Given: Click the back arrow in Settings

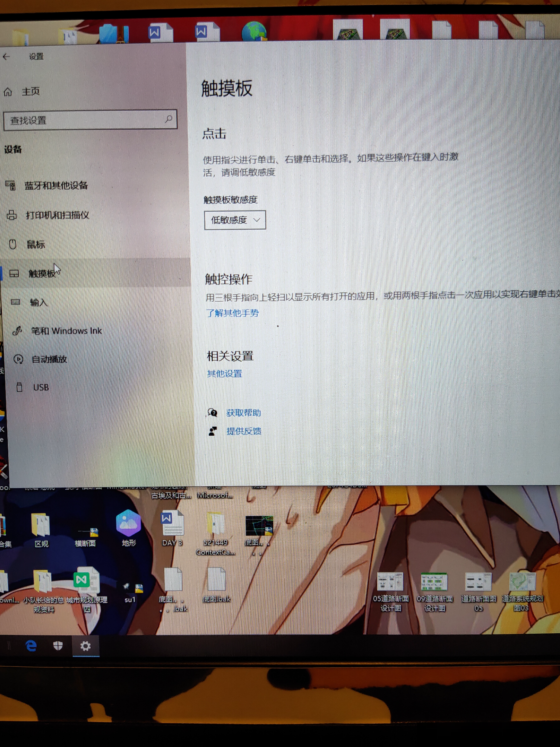Looking at the screenshot, I should coord(6,57).
